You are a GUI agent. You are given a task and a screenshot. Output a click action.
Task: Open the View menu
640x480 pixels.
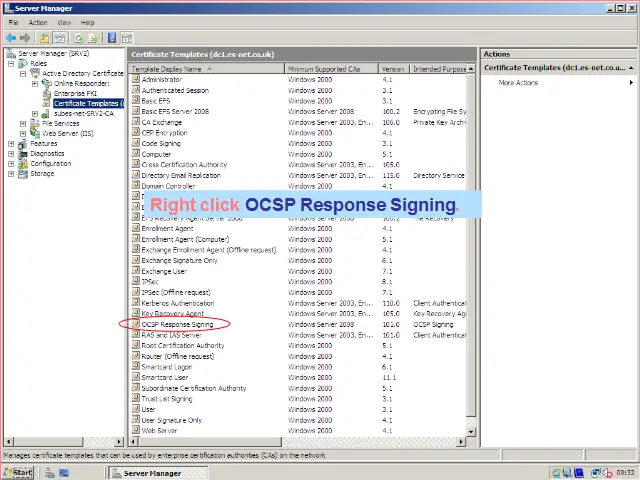pos(64,22)
